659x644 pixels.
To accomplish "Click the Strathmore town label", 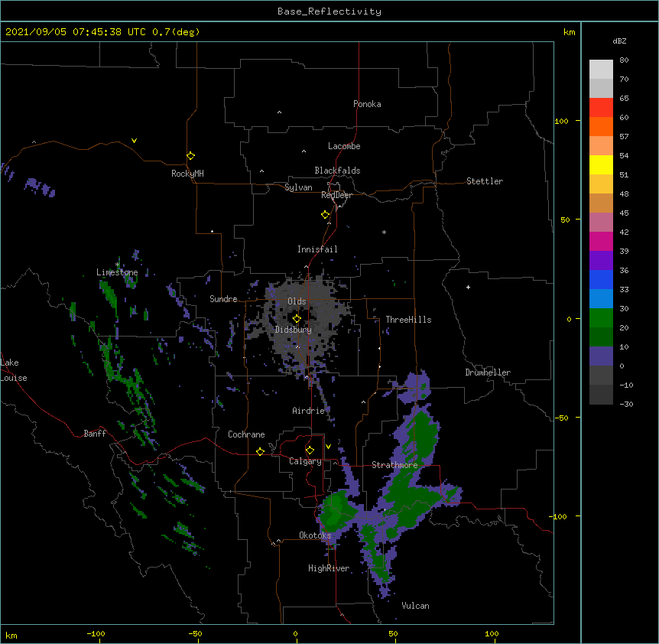I will pos(394,465).
